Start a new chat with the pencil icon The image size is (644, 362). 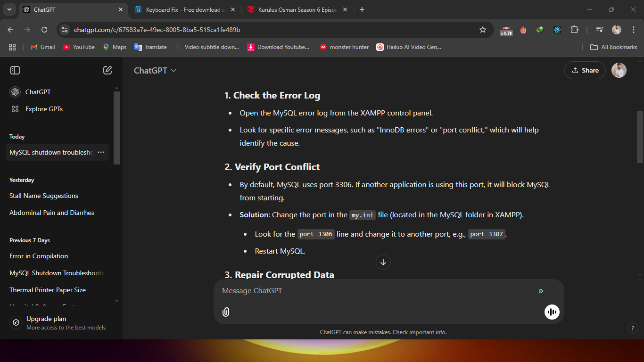[107, 70]
